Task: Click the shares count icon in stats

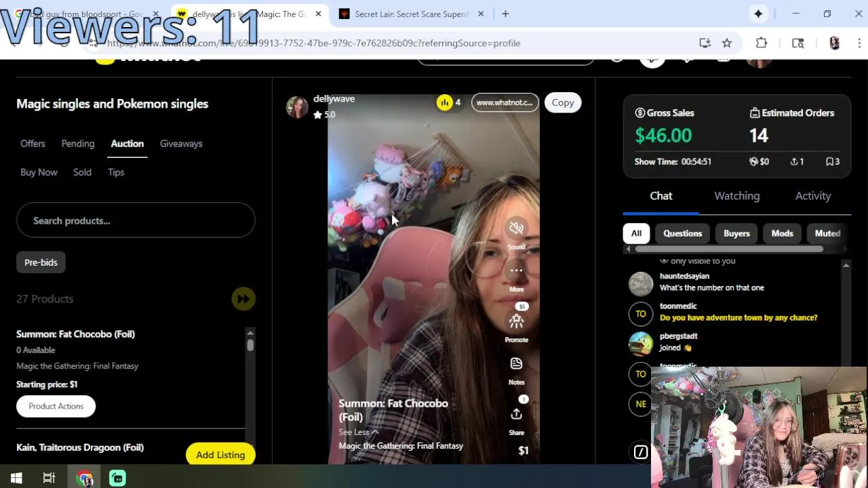Action: point(793,161)
